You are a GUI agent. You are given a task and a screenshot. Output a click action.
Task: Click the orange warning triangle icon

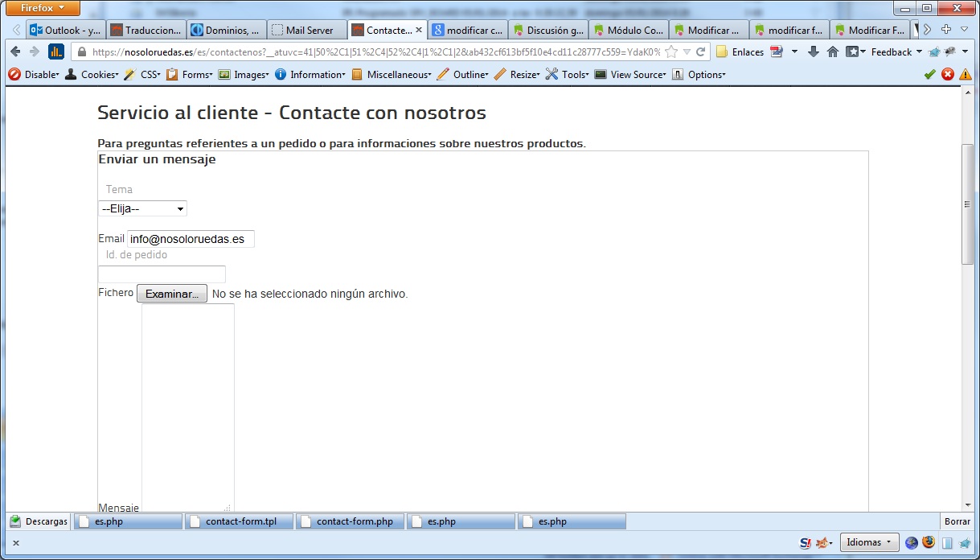[x=965, y=74]
